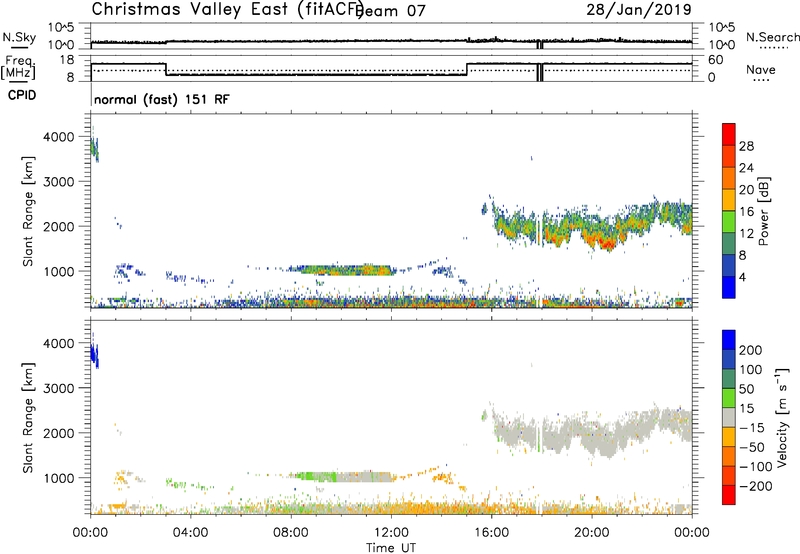
Task: Click the 1000 label on velocity panel axis
Action: tap(59, 477)
